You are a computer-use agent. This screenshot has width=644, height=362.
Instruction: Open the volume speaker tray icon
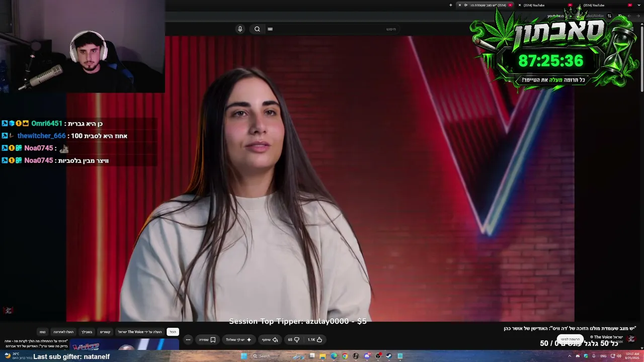click(619, 356)
